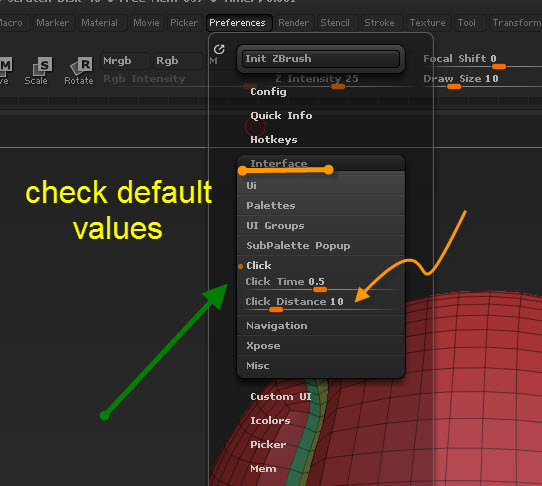This screenshot has height=486, width=542.
Task: Open the Movie menu
Action: coord(147,23)
